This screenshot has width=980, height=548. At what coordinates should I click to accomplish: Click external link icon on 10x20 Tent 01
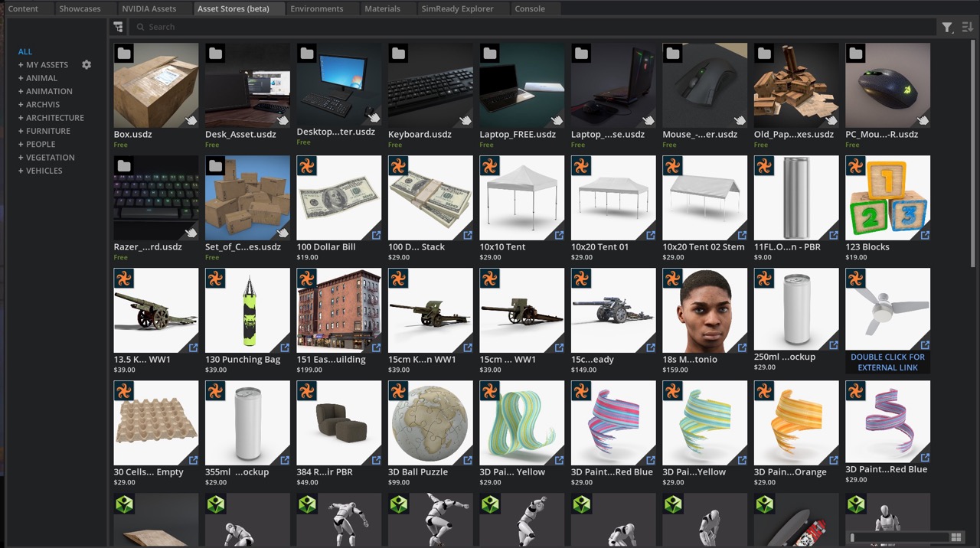(x=651, y=235)
